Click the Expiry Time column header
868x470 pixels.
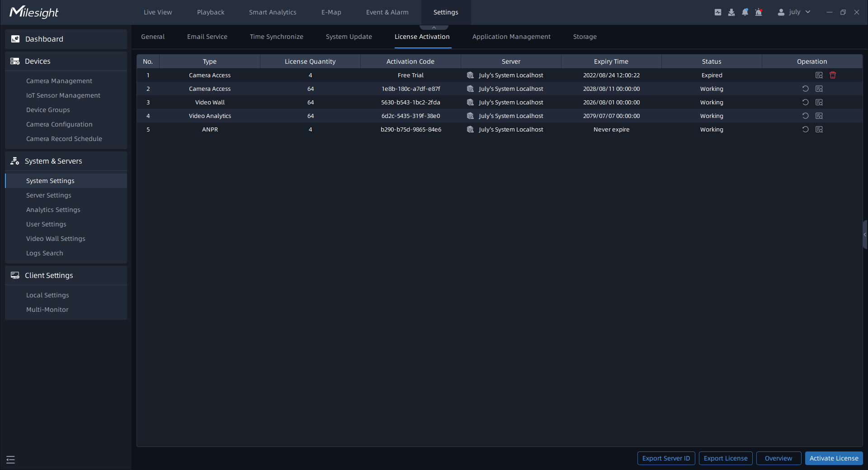(x=611, y=61)
